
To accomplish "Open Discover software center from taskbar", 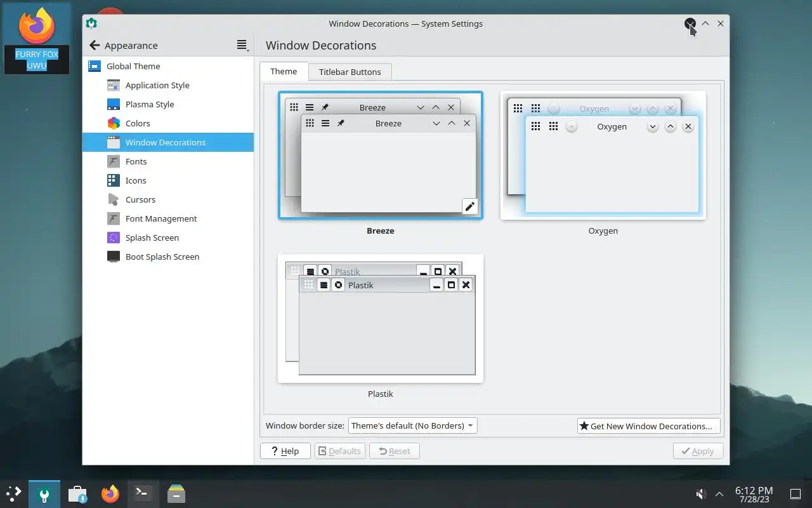I will pos(77,493).
